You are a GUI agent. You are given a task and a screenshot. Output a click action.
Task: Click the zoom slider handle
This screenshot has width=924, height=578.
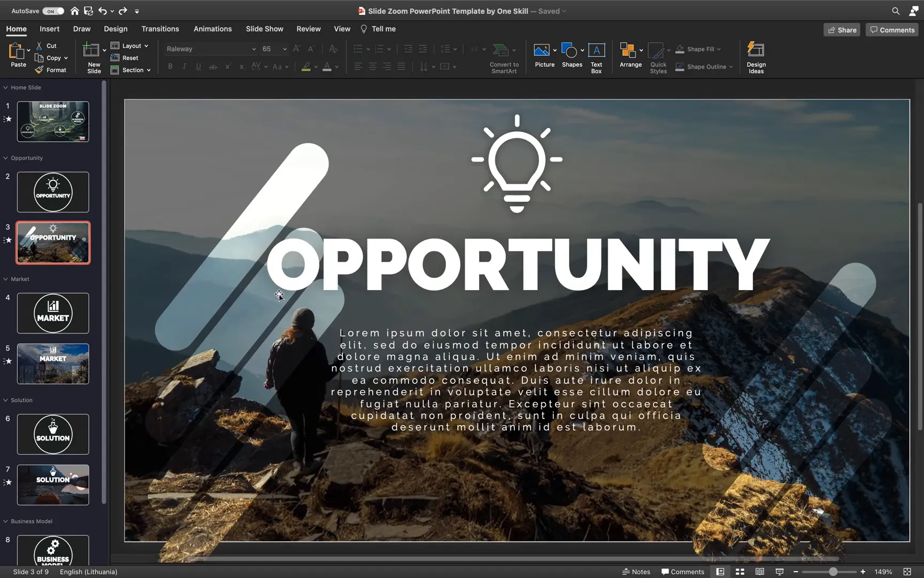(x=833, y=572)
